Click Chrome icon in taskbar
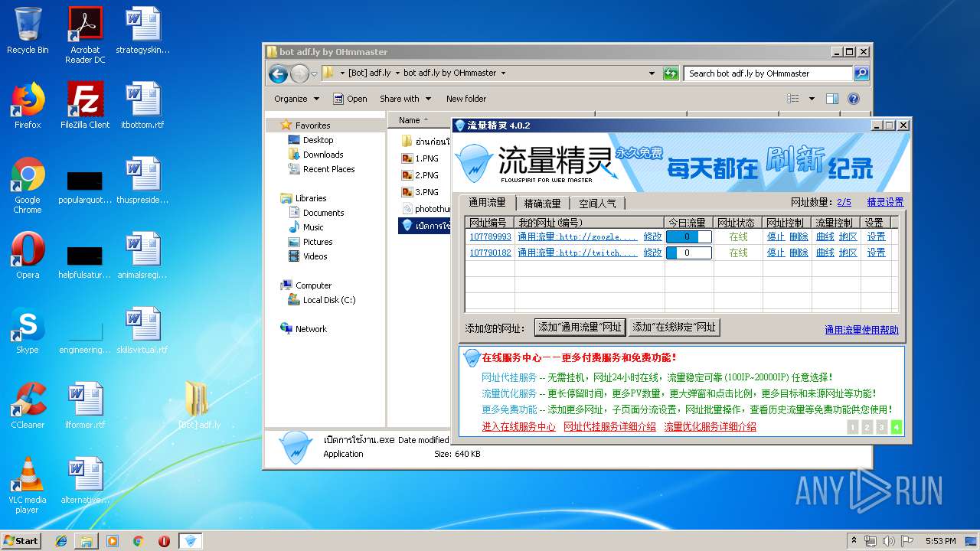This screenshot has width=980, height=551. coord(138,540)
